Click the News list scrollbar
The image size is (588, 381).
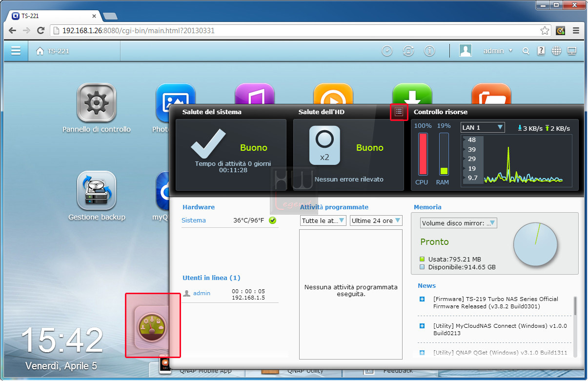(x=575, y=305)
